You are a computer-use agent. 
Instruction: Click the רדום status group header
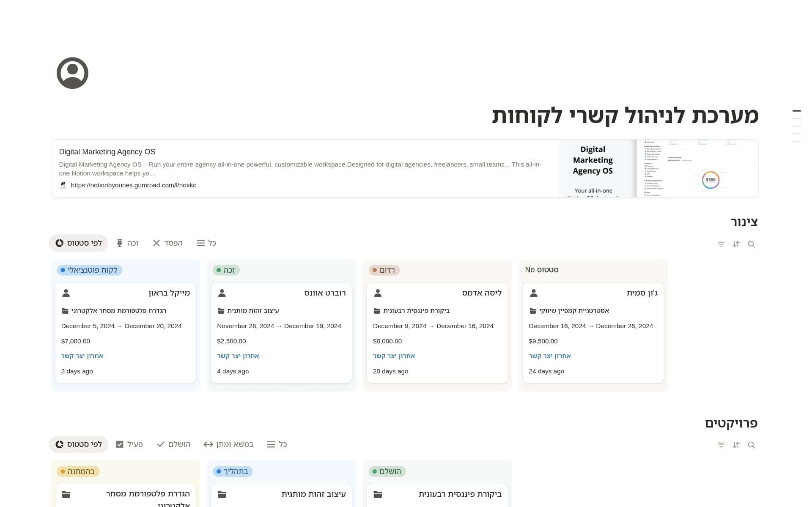point(384,270)
